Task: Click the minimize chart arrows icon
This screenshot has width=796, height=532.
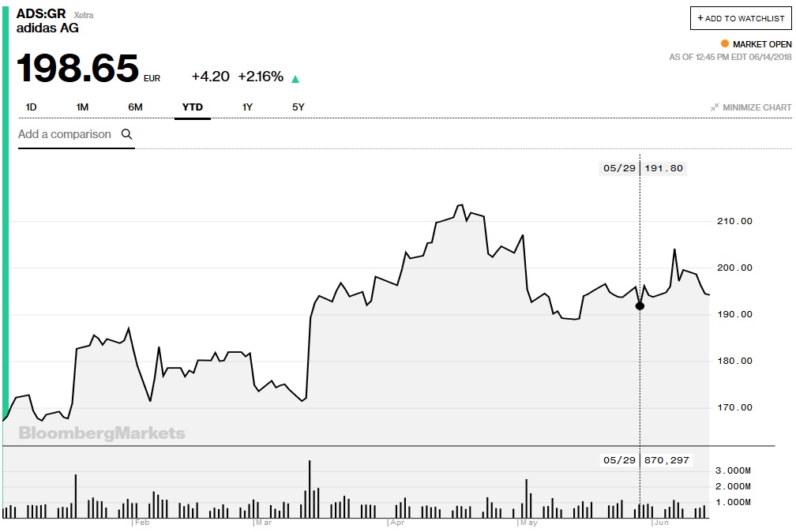Action: coord(714,107)
